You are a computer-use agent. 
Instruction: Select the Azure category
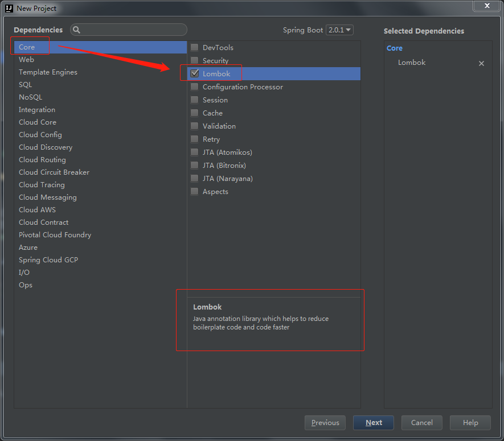[100, 248]
